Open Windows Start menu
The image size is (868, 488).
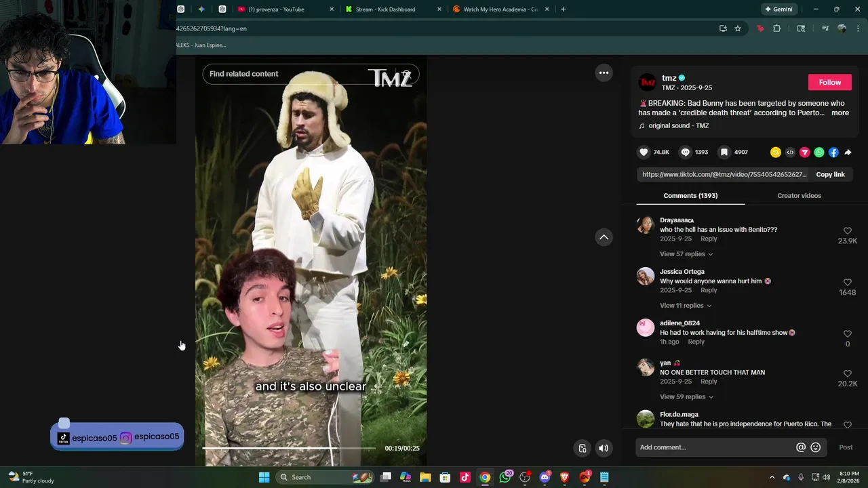pyautogui.click(x=264, y=477)
